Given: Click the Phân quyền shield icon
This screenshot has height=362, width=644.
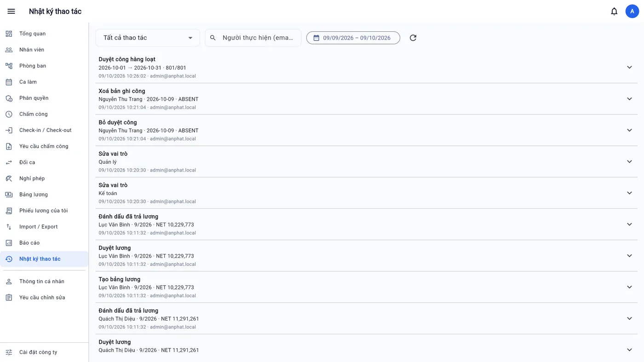Looking at the screenshot, I should pyautogui.click(x=9, y=98).
